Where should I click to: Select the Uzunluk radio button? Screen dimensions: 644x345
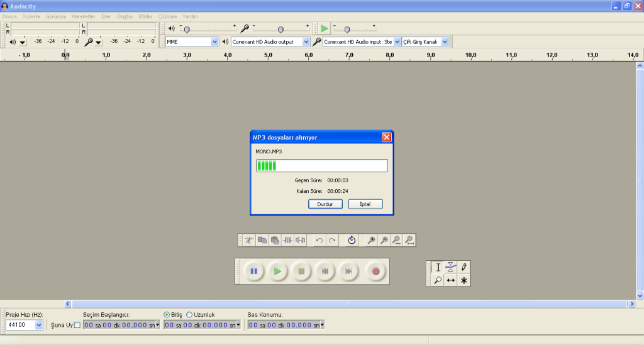[x=189, y=315]
